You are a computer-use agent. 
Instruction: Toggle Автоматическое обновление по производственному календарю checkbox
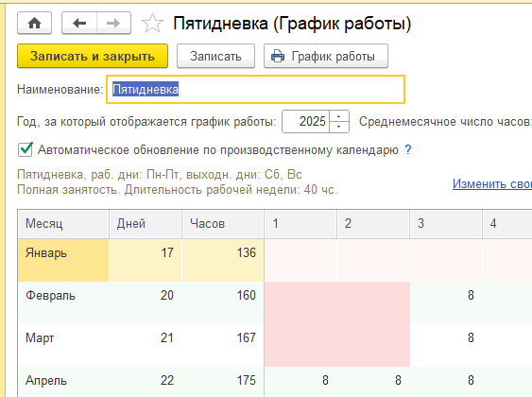click(x=26, y=149)
